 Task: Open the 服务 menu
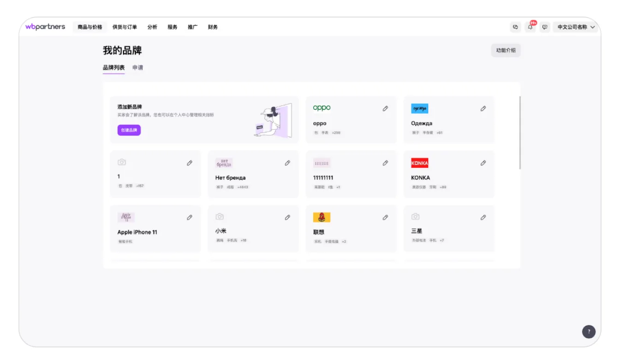173,27
